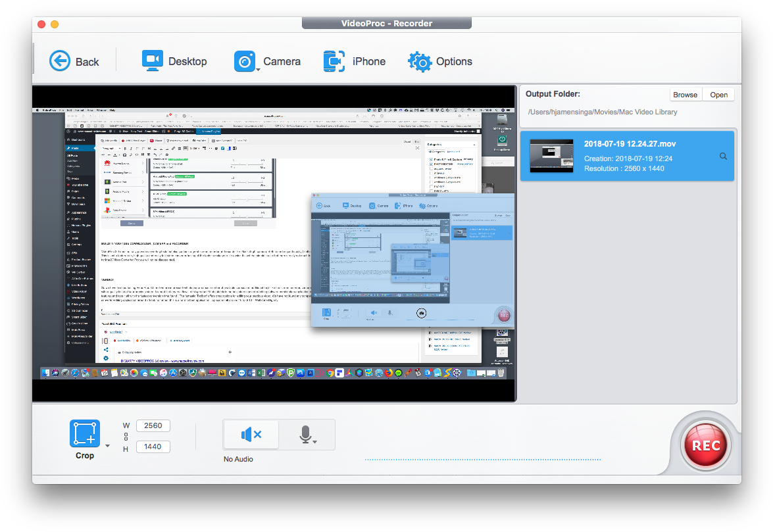Open the Options gear icon
Screen dimensions: 773x532
point(420,62)
